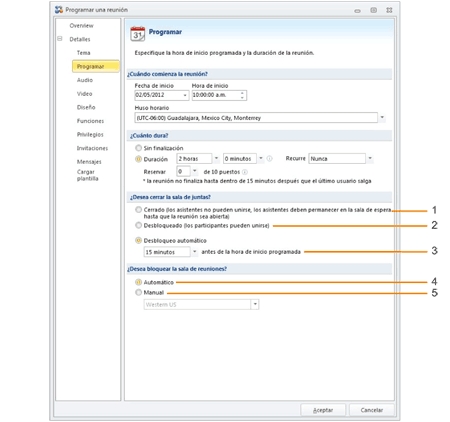Viewport: 450px width, 422px height.
Task: Open the 'Invitaciones' page
Action: coord(92,148)
